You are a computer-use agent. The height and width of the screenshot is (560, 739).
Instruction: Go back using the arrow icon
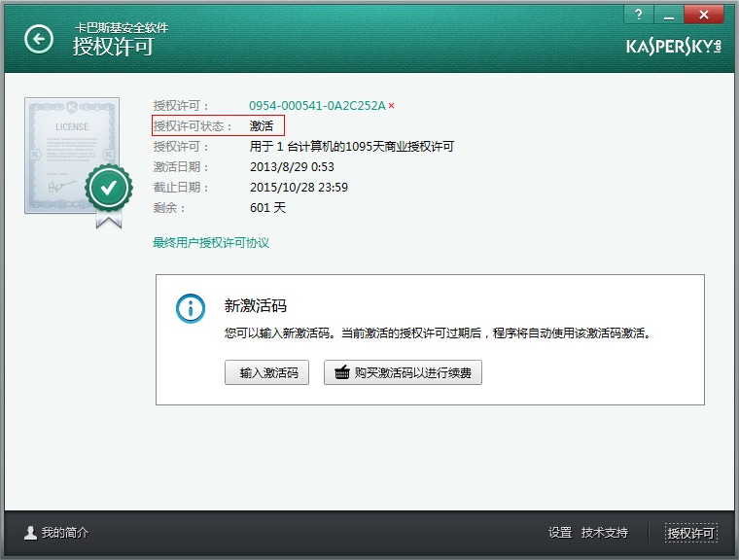click(39, 39)
